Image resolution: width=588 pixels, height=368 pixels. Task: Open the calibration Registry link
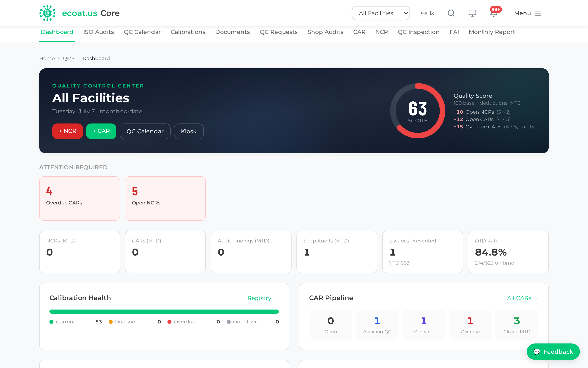pos(263,298)
